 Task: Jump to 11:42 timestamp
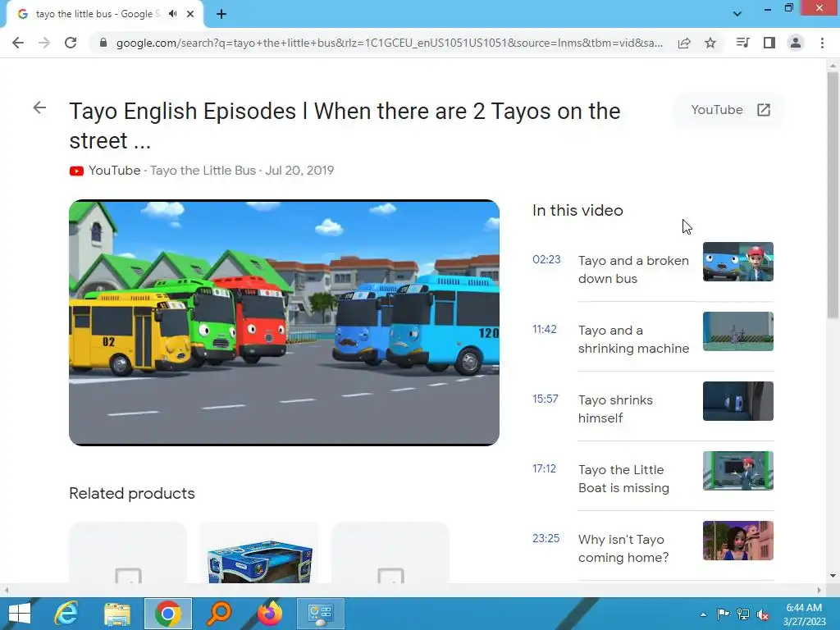pos(545,330)
